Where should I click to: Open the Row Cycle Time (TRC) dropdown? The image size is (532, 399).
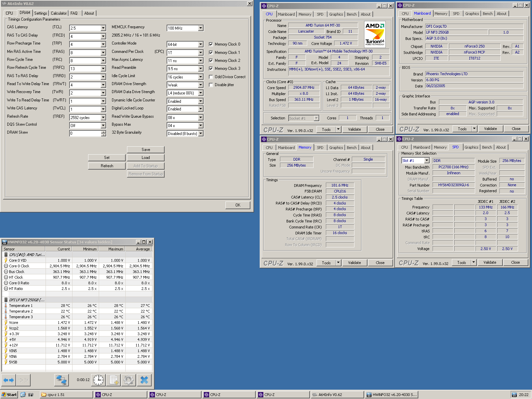point(103,61)
